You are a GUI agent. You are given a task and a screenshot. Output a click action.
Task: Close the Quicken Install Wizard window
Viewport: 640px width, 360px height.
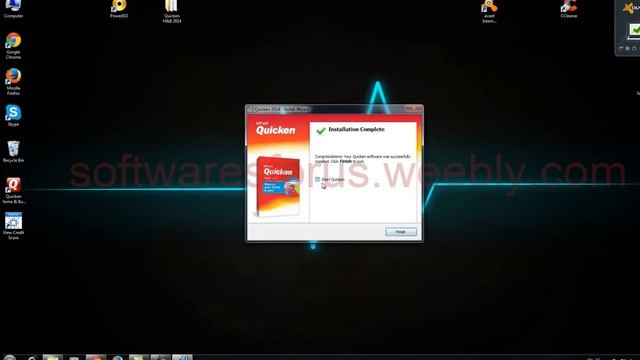(418, 109)
